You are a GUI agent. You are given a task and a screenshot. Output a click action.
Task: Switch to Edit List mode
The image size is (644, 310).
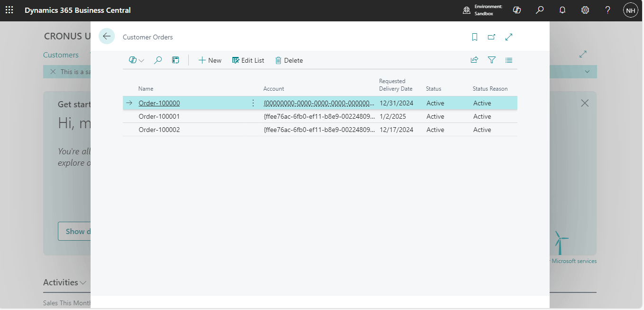click(x=248, y=60)
